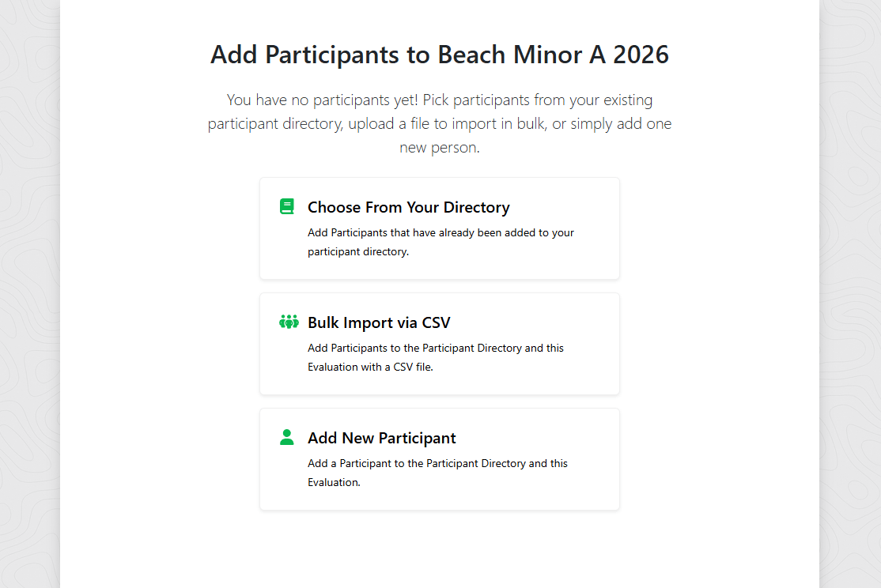Click the book icon beside Choose From Your Directory

(x=286, y=206)
